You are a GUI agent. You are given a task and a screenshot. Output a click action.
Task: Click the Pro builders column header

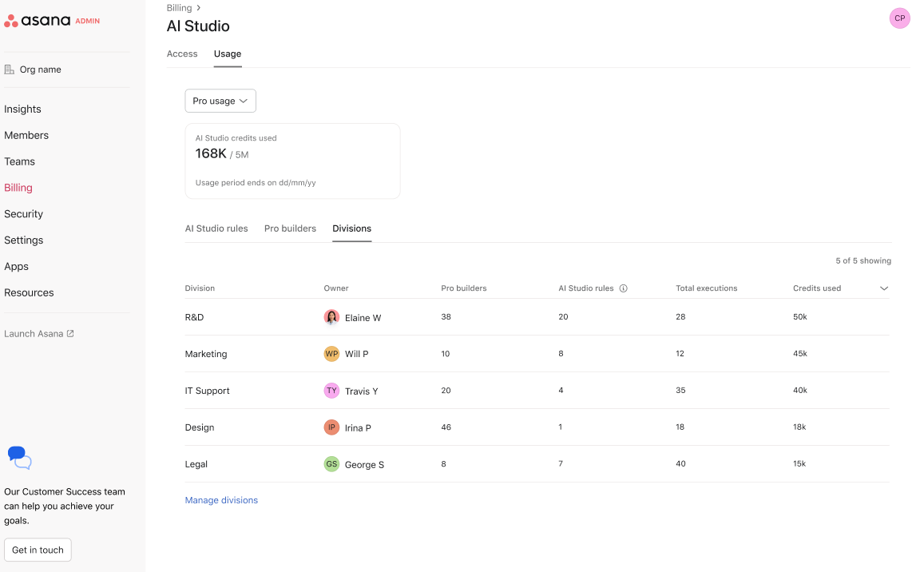(464, 288)
